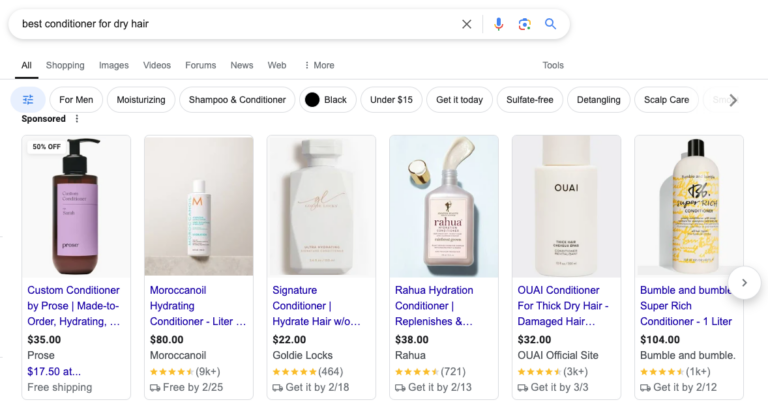Open Google Lens image search
This screenshot has width=768, height=413.
point(525,24)
